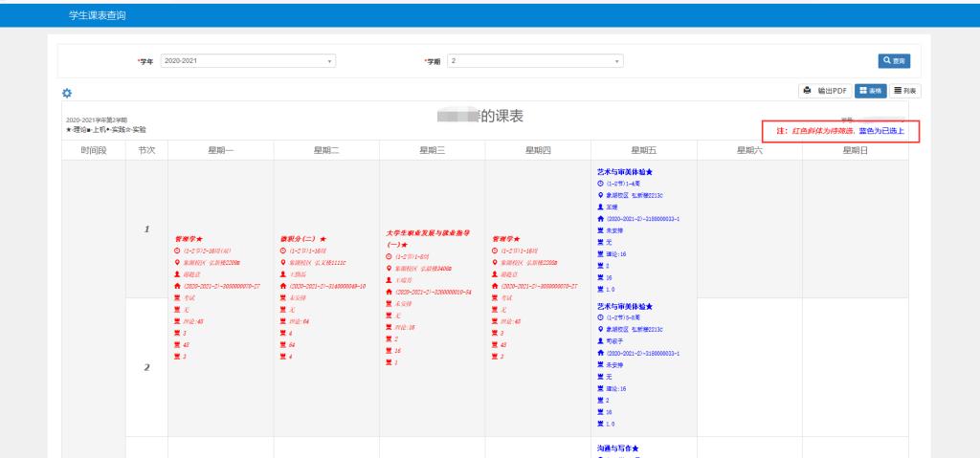Select the 星期六 column header
This screenshot has width=980, height=458.
pyautogui.click(x=748, y=150)
